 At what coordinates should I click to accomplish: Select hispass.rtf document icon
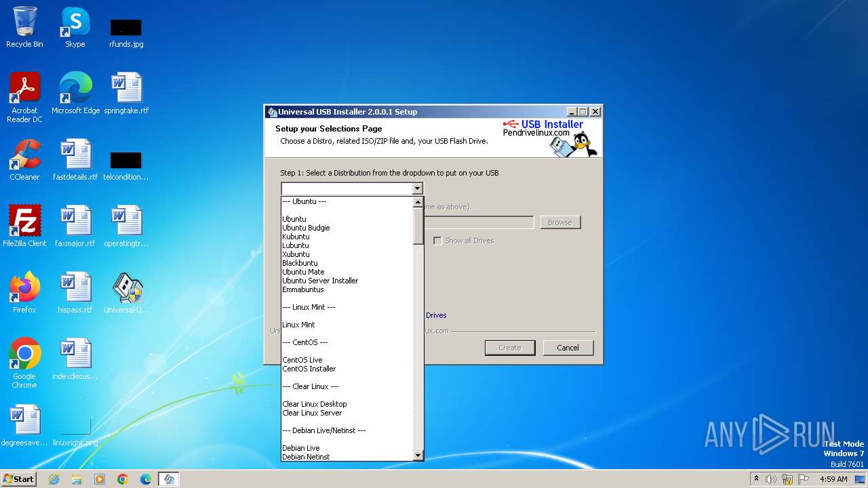coord(75,293)
